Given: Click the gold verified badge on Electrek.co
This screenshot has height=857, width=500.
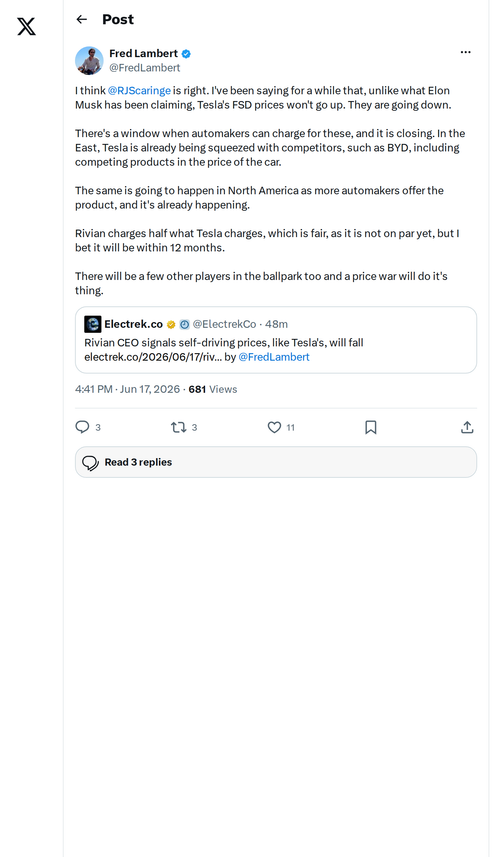Looking at the screenshot, I should point(171,325).
